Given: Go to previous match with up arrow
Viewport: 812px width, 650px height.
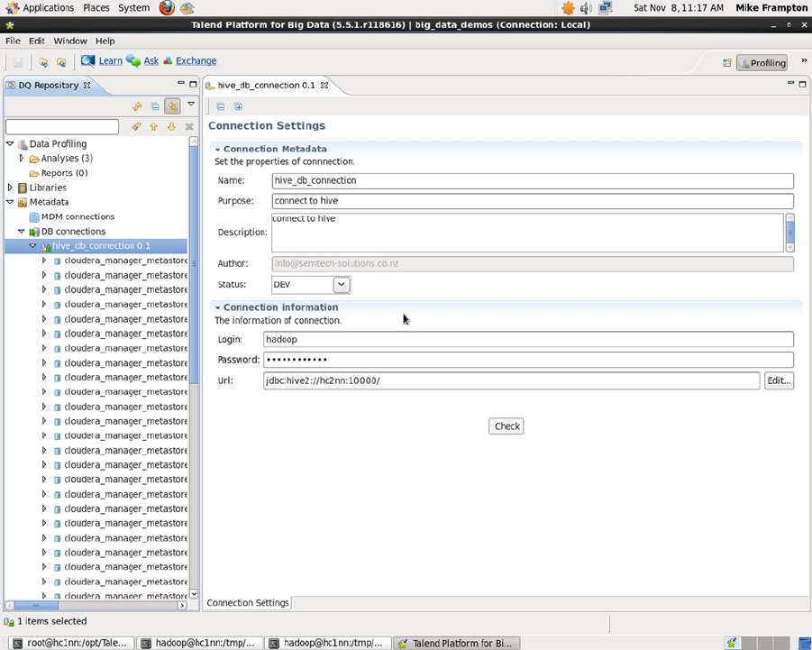Looking at the screenshot, I should (x=154, y=126).
